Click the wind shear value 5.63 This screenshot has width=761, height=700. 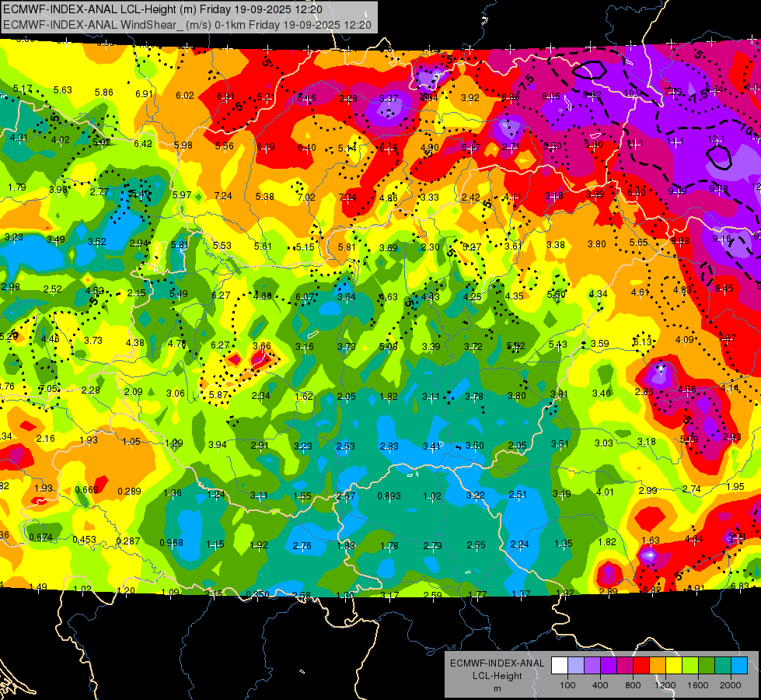[x=63, y=90]
